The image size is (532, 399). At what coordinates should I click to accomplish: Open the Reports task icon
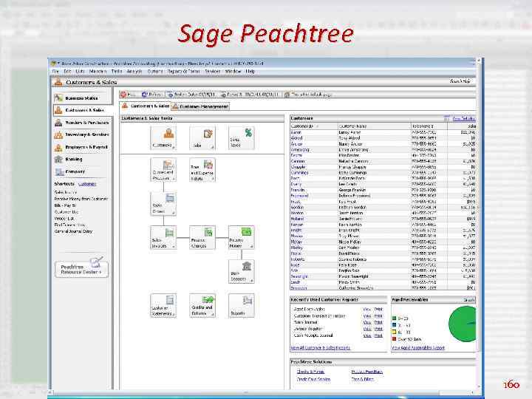pyautogui.click(x=241, y=305)
